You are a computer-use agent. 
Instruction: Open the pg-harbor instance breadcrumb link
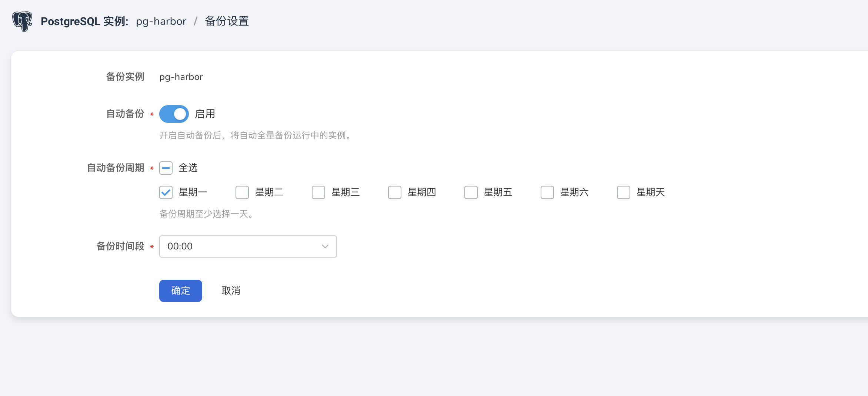[x=161, y=21]
